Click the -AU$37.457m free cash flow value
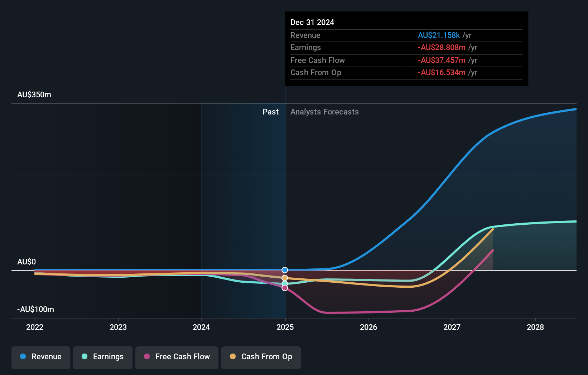Image resolution: width=588 pixels, height=375 pixels. (x=442, y=60)
